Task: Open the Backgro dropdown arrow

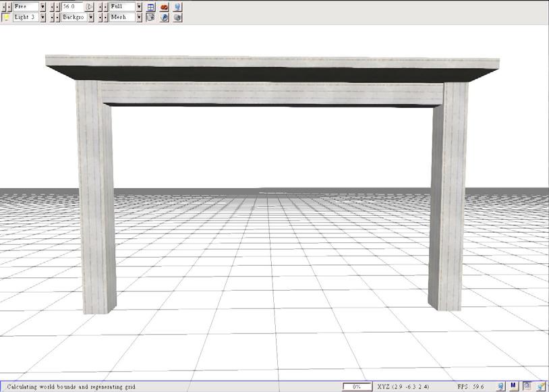Action: [91, 17]
